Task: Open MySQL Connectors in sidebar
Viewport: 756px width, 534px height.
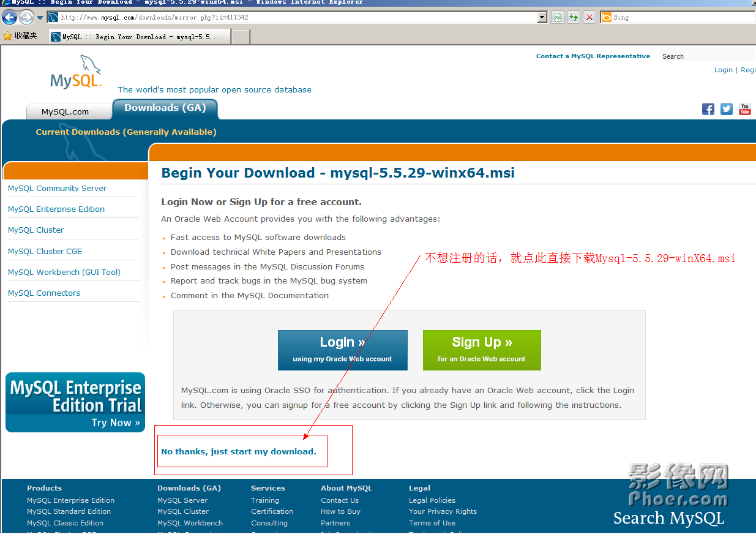Action: [x=44, y=293]
